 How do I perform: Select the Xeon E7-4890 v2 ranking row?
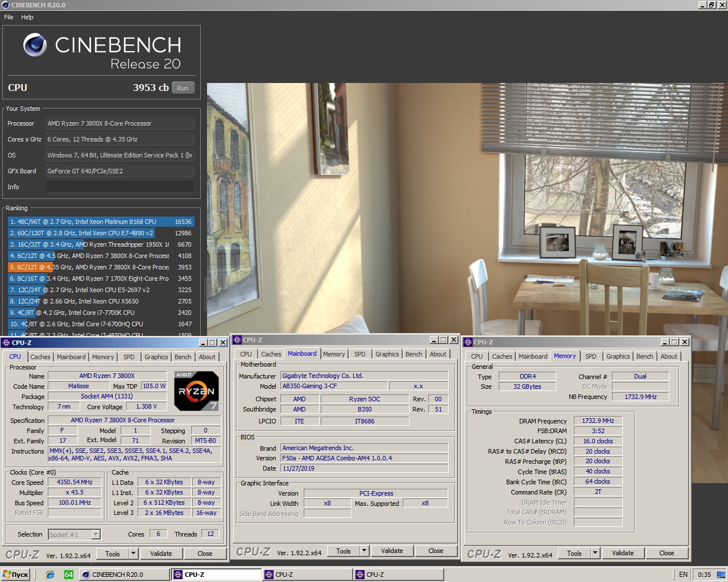coord(101,233)
